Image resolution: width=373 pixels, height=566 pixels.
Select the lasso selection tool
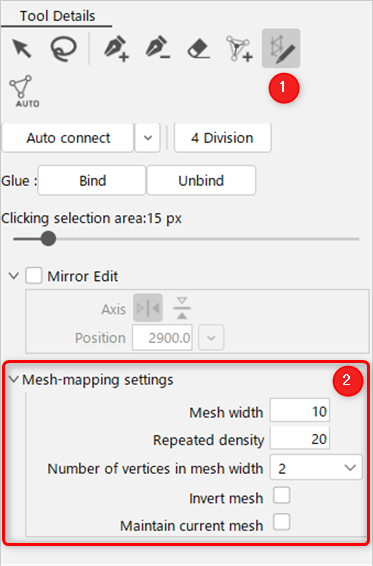[x=64, y=48]
